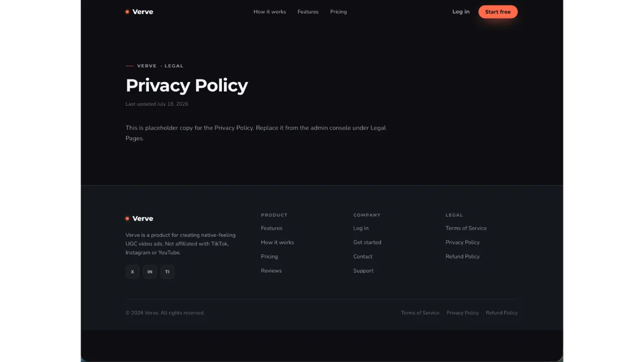Open Pricing link in footer Product column
The height and width of the screenshot is (362, 644).
tap(269, 256)
